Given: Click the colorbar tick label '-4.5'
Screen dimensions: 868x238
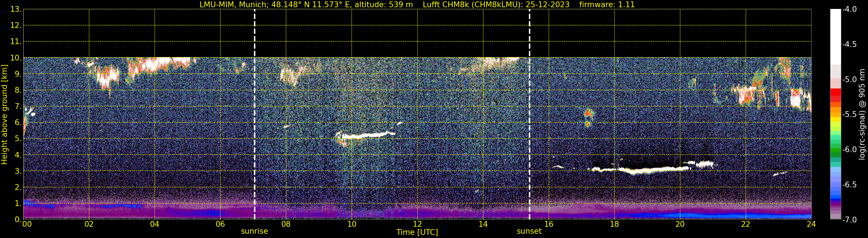Looking at the screenshot, I should (x=850, y=44).
